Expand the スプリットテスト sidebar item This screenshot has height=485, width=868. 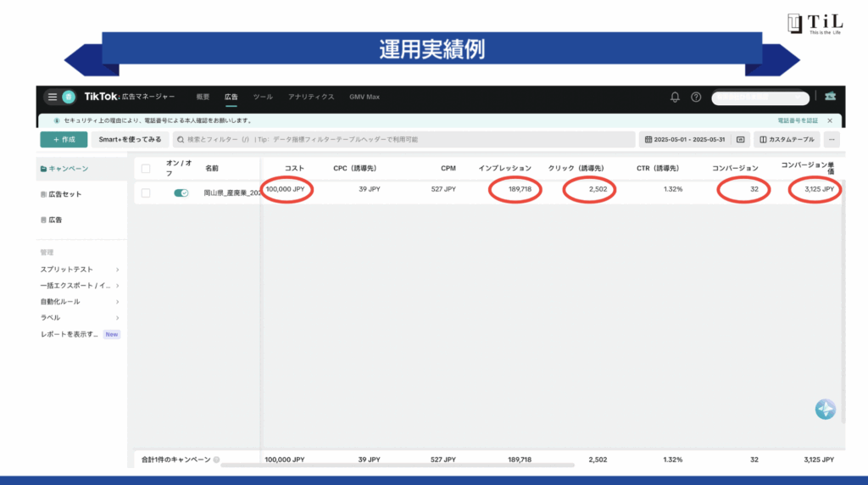117,269
